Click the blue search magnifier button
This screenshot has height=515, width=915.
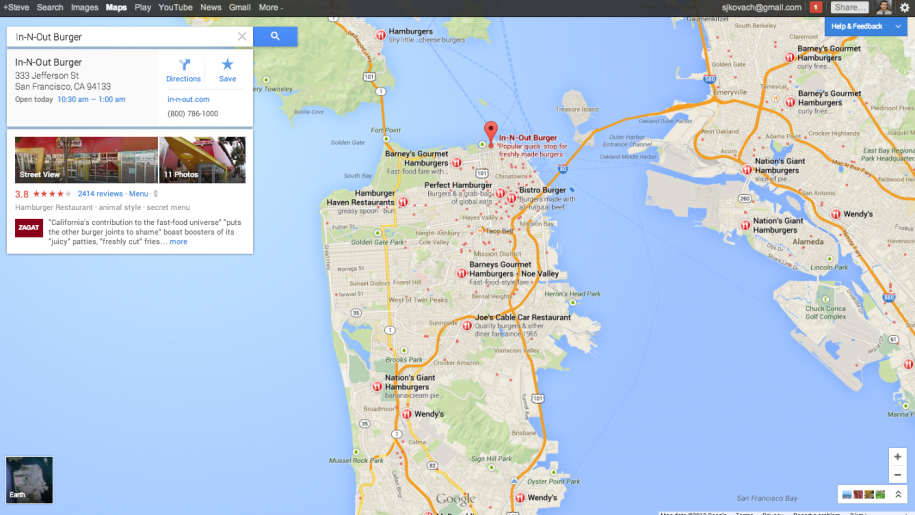coord(275,37)
